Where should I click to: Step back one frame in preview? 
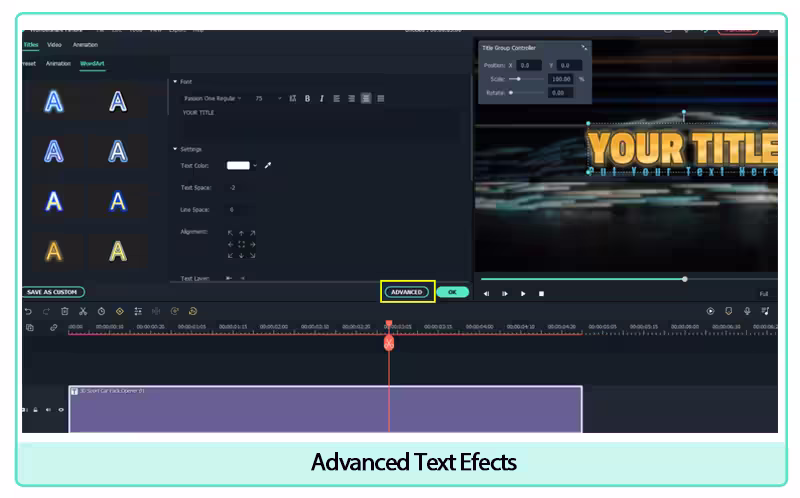tap(486, 294)
